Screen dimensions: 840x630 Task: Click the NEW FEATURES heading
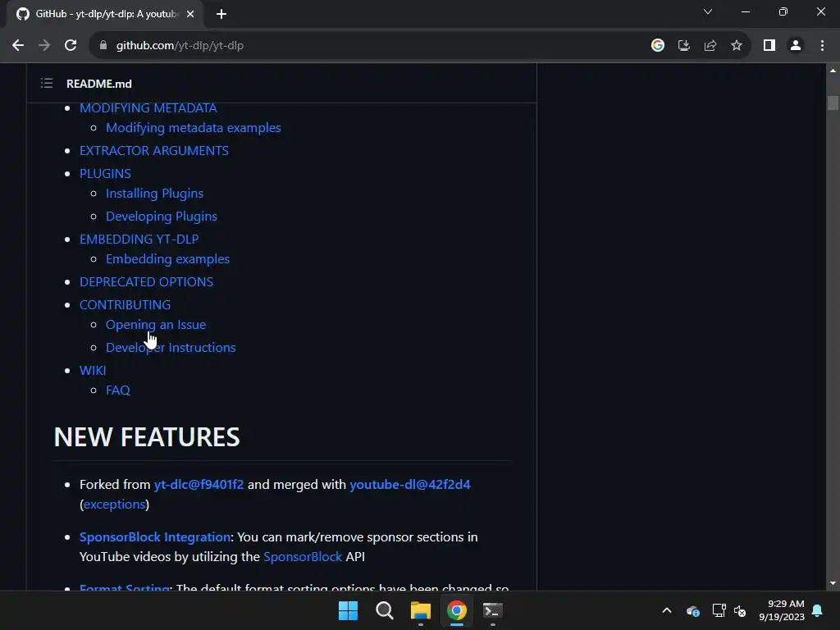(147, 437)
